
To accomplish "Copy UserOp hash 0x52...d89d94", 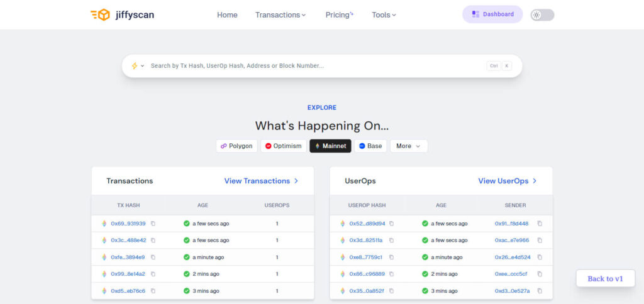I will click(391, 224).
